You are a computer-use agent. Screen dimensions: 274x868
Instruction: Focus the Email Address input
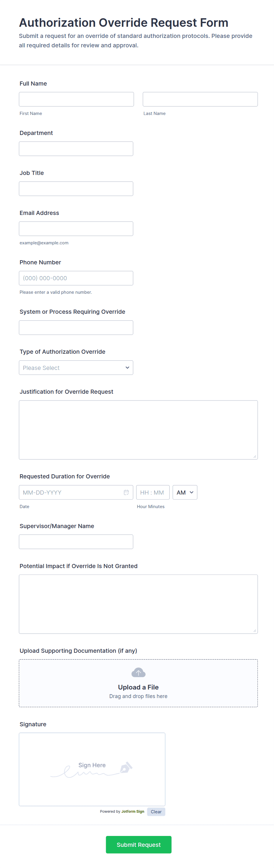(76, 228)
